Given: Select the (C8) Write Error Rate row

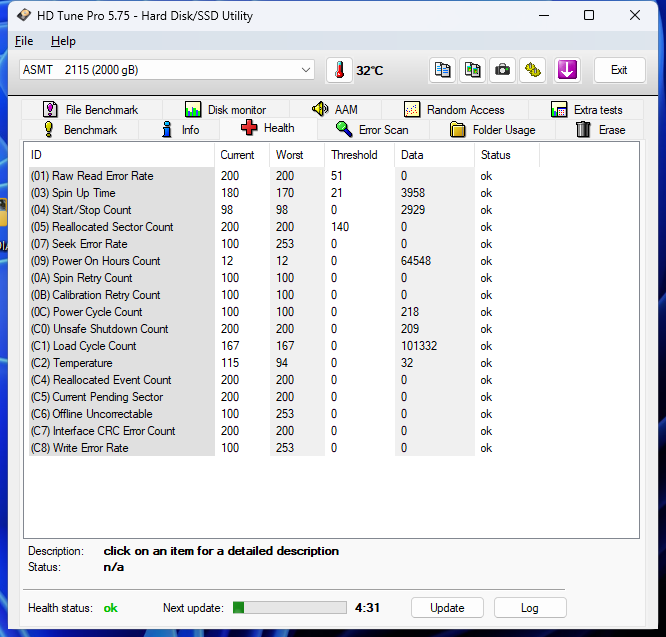Looking at the screenshot, I should 283,448.
